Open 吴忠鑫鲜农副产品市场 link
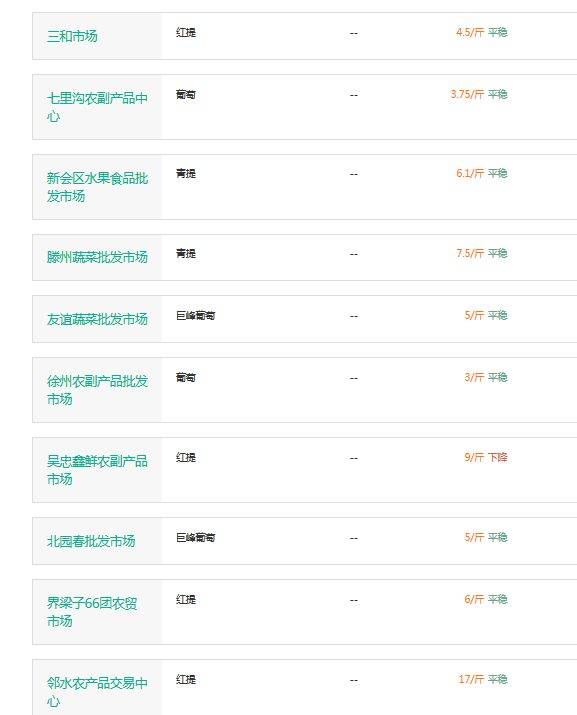 97,470
